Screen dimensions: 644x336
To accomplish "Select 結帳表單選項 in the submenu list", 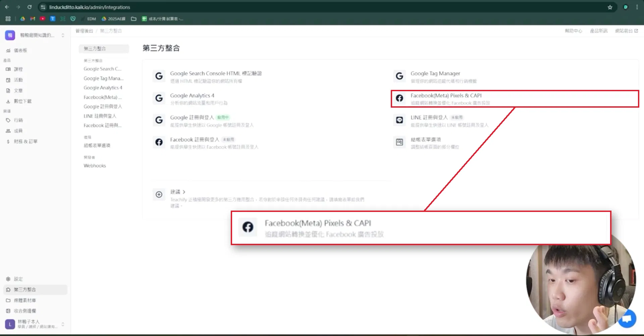I will [97, 145].
